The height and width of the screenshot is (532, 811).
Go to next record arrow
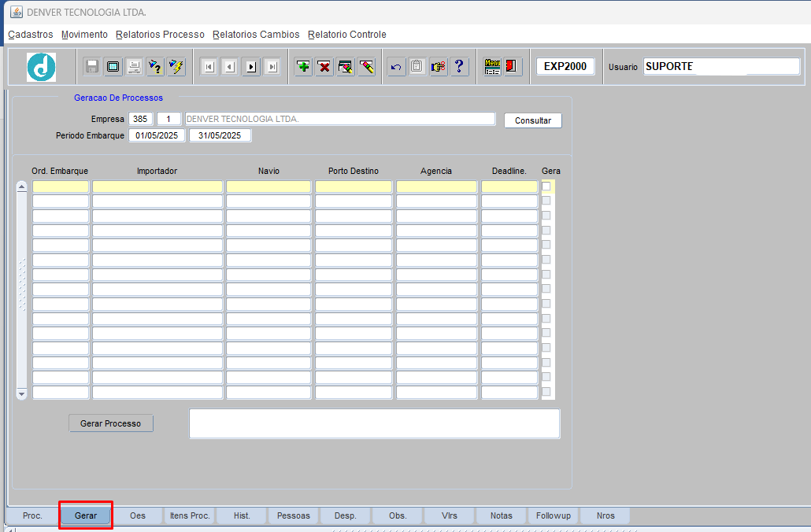point(250,67)
